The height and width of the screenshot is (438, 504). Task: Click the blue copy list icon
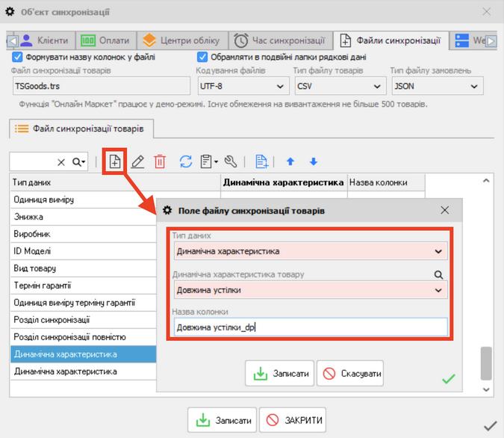[x=261, y=161]
